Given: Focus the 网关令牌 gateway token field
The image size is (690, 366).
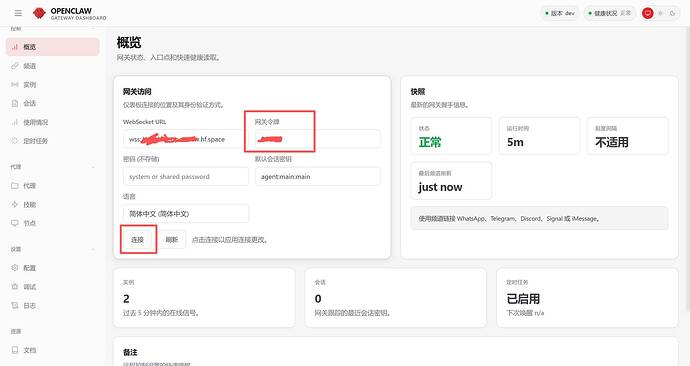Looking at the screenshot, I should pos(317,139).
